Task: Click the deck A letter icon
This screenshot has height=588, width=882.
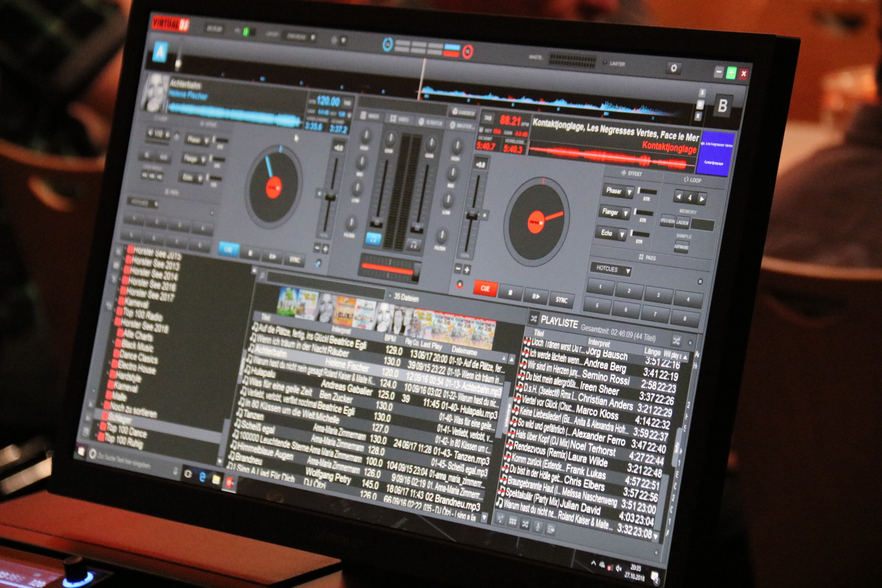Action: [160, 53]
